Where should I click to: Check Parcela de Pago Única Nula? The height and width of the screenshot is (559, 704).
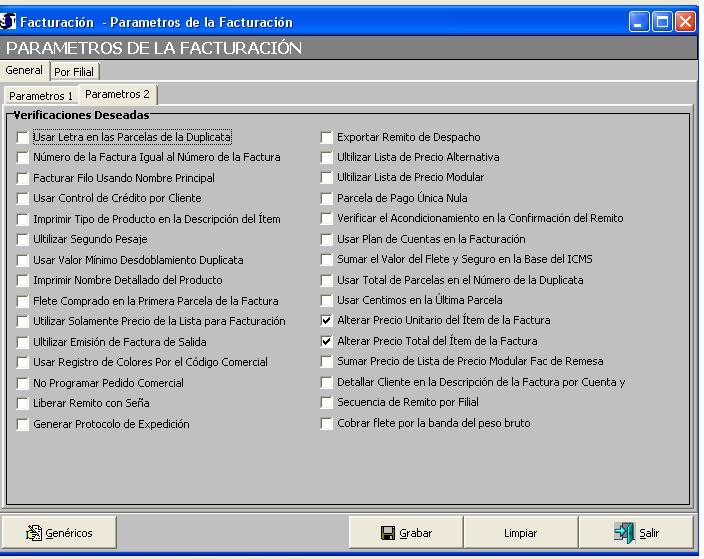click(x=327, y=198)
